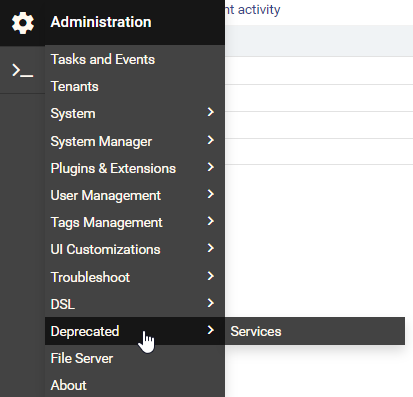Expand the Plugins & Extensions chevron

[x=210, y=167]
